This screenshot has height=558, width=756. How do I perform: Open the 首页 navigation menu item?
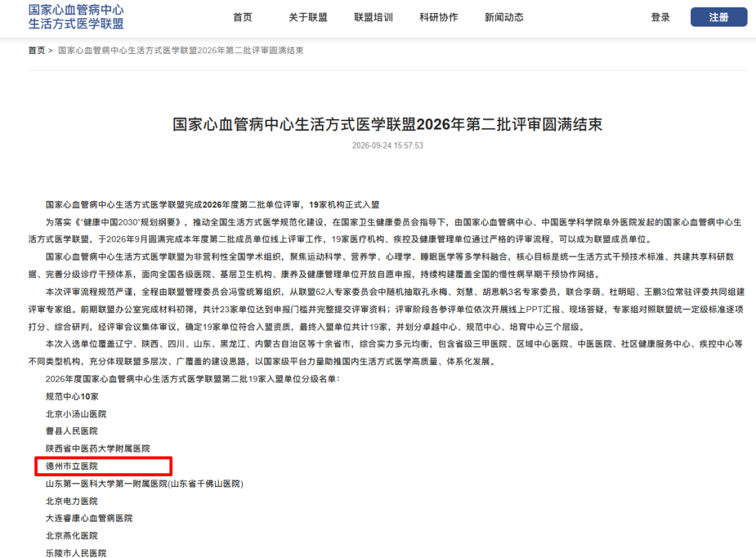pyautogui.click(x=242, y=18)
